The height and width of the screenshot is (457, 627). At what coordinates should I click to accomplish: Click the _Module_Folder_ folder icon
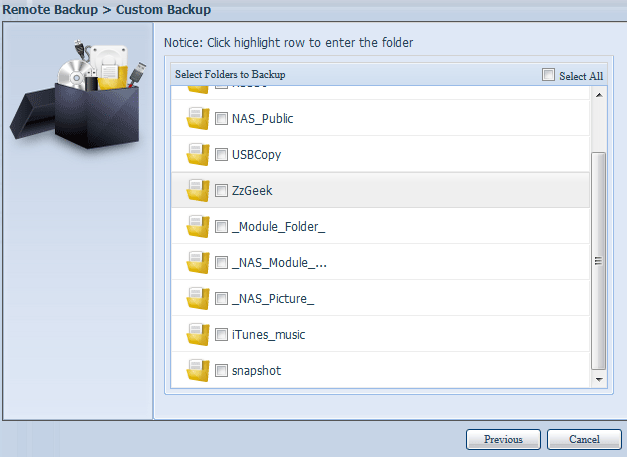coord(198,226)
